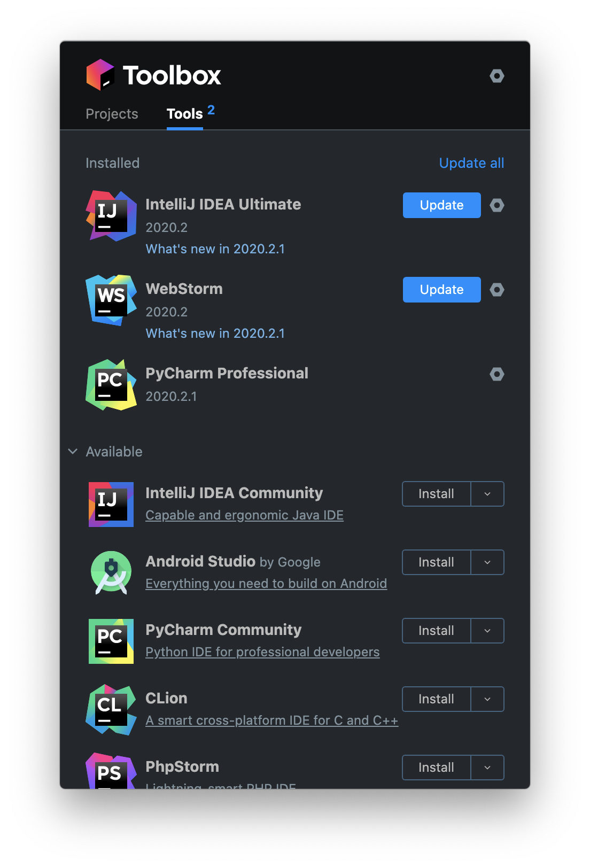The height and width of the screenshot is (868, 590).
Task: Launch PyCharm Professional via its icon
Action: click(111, 385)
